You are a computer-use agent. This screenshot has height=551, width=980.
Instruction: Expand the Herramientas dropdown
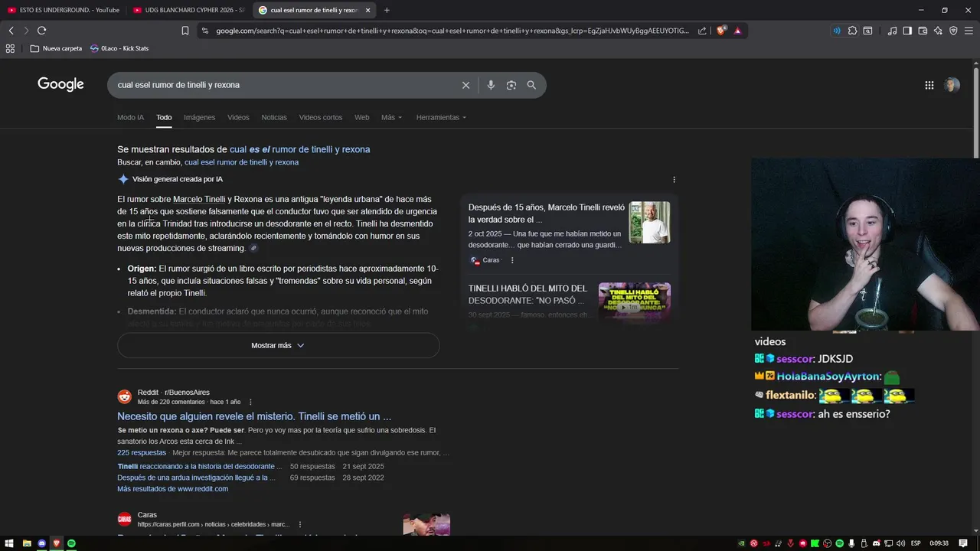point(441,117)
